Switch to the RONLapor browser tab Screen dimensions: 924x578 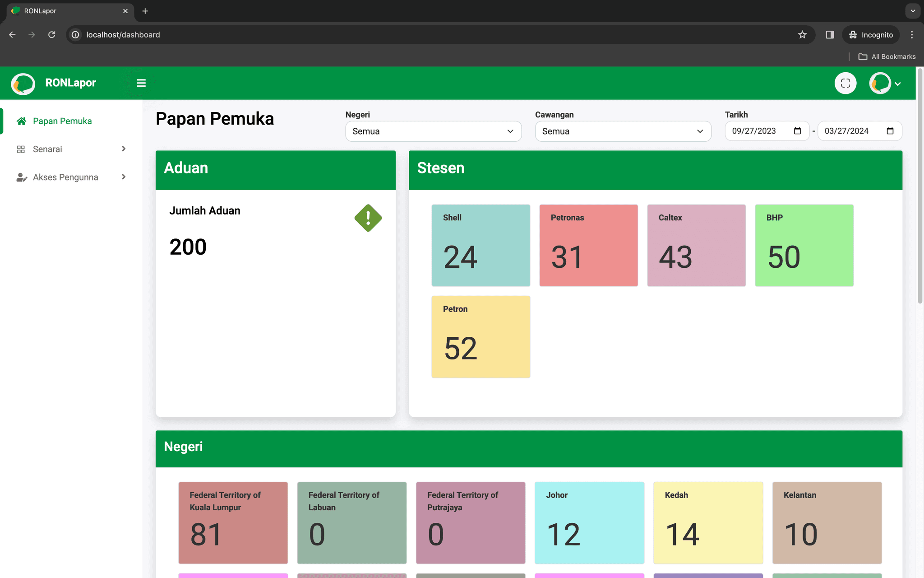tap(70, 11)
